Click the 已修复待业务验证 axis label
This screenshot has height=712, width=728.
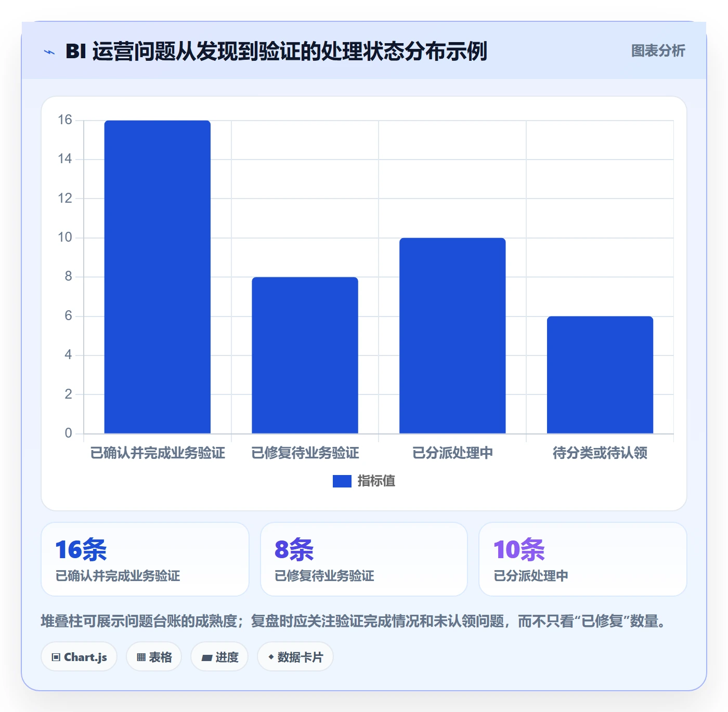[x=305, y=453]
